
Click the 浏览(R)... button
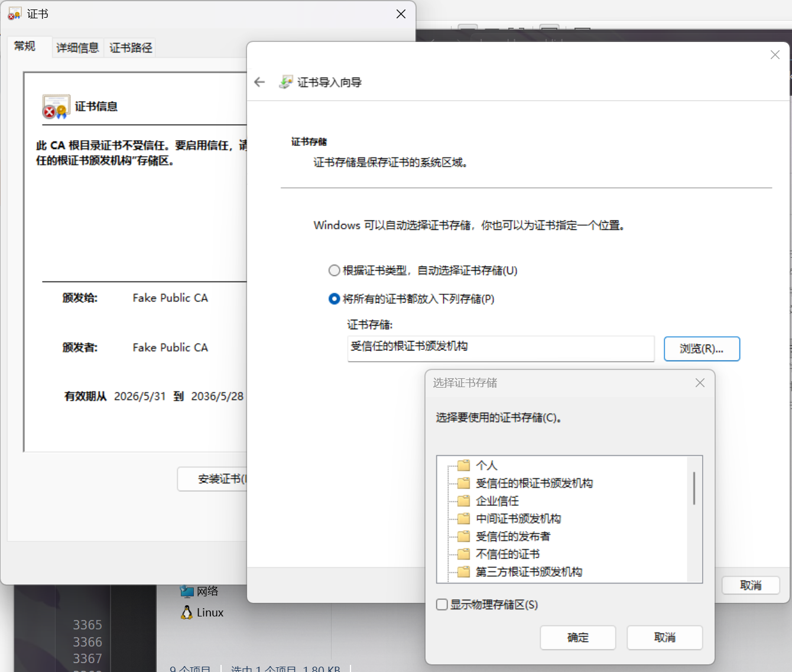pos(702,349)
